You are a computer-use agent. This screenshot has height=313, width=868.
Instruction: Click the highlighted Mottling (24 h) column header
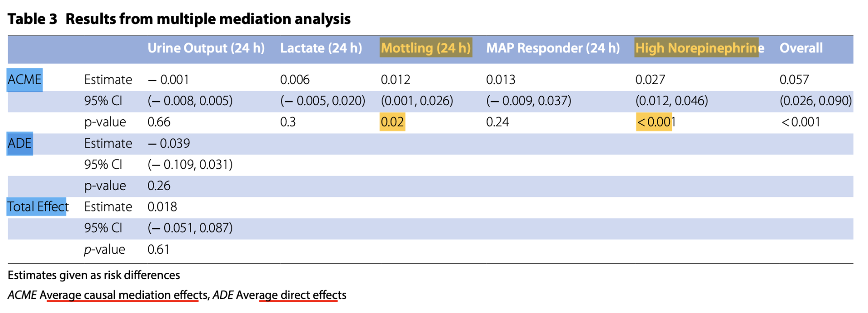pos(425,48)
